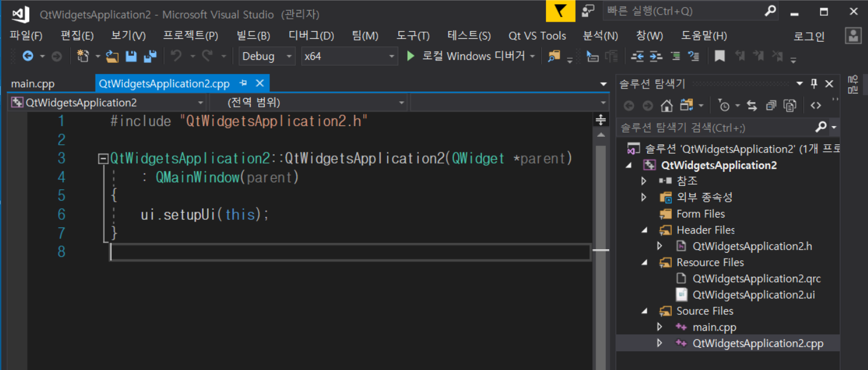
Task: Select the Form Files folder
Action: (700, 214)
